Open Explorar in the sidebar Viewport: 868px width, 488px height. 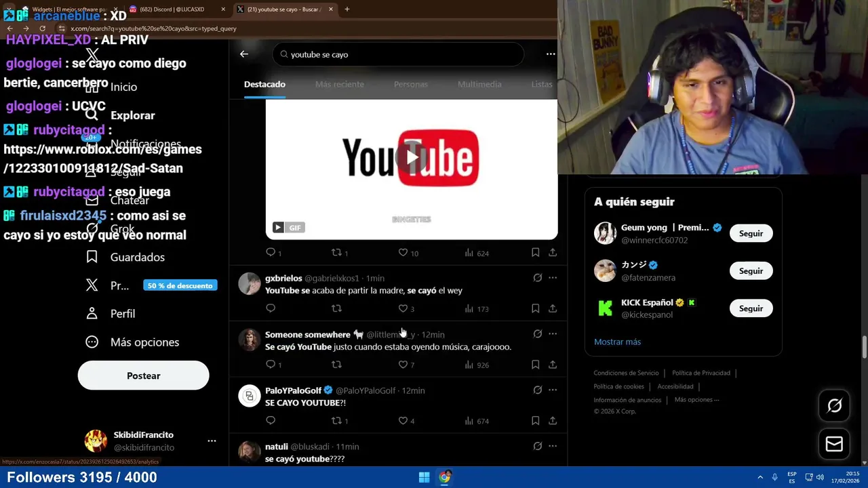[121, 115]
